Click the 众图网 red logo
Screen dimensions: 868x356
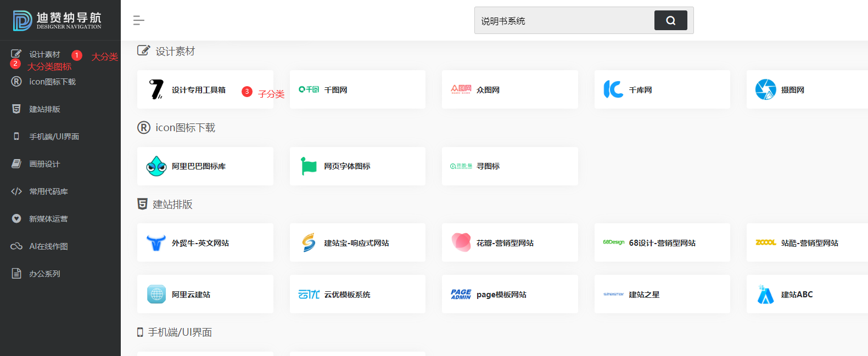pyautogui.click(x=461, y=89)
